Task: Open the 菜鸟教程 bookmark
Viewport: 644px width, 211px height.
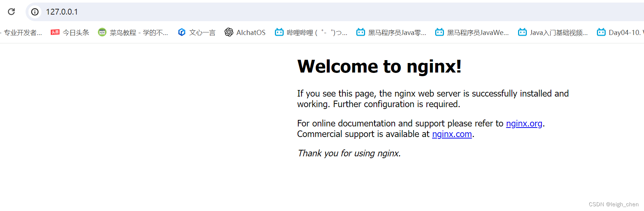Action: 133,32
